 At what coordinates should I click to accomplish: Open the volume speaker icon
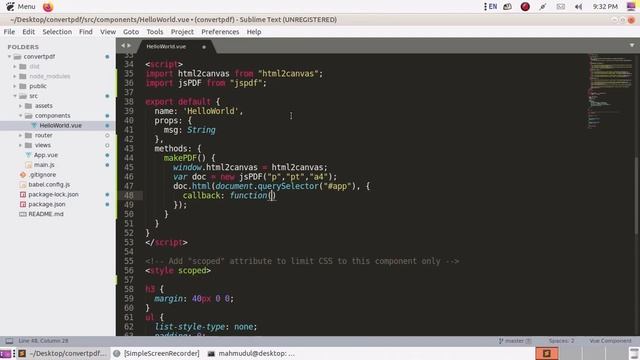[578, 7]
